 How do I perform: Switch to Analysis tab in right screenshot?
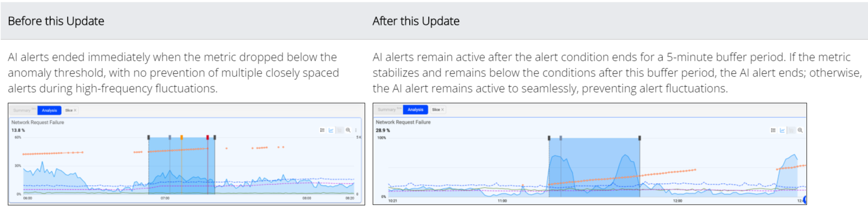click(x=415, y=110)
